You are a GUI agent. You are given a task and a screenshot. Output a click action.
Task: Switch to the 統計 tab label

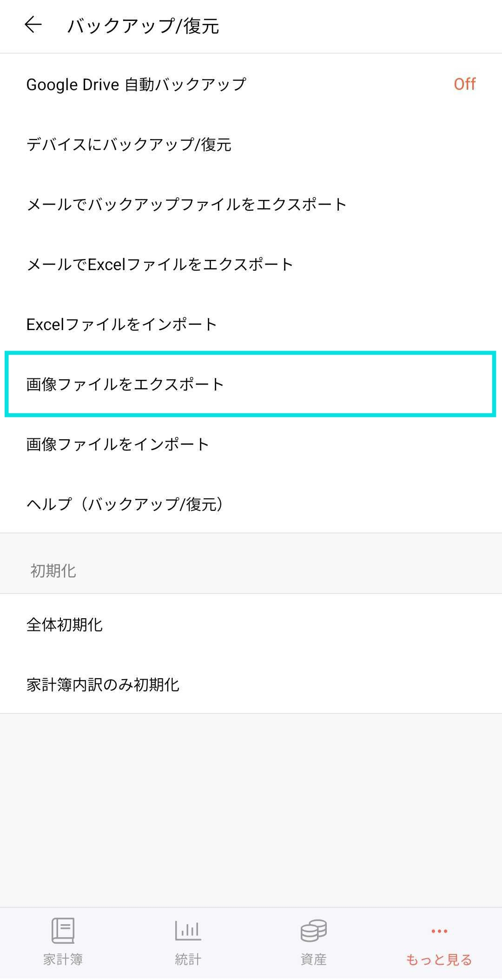[x=188, y=960]
